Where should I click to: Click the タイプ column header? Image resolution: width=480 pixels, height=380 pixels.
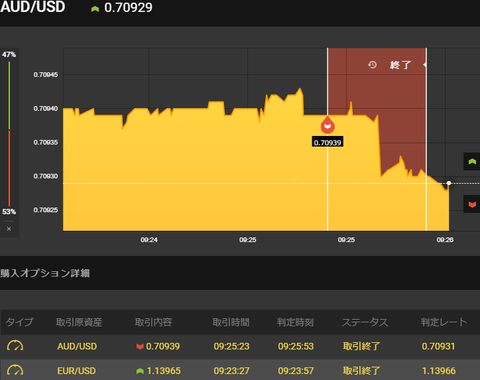19,322
